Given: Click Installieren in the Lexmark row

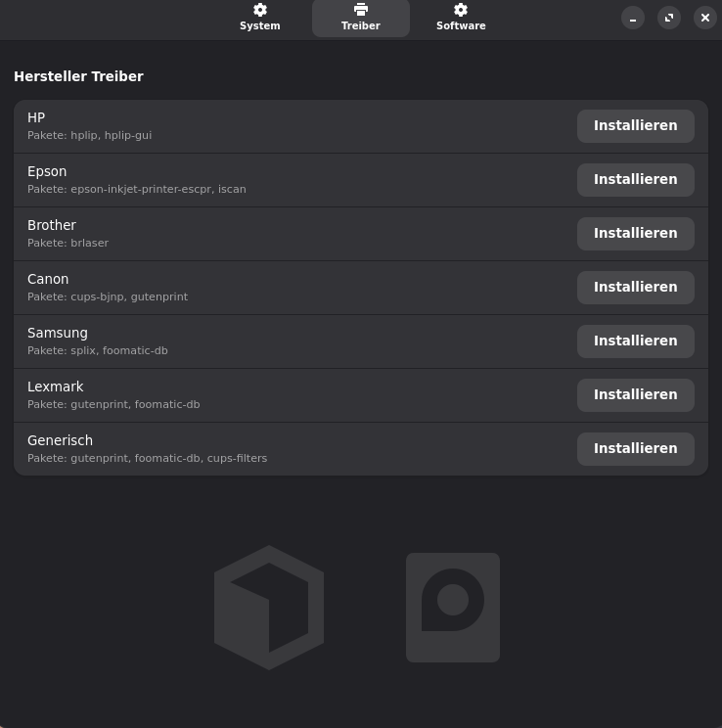Looking at the screenshot, I should click(635, 394).
